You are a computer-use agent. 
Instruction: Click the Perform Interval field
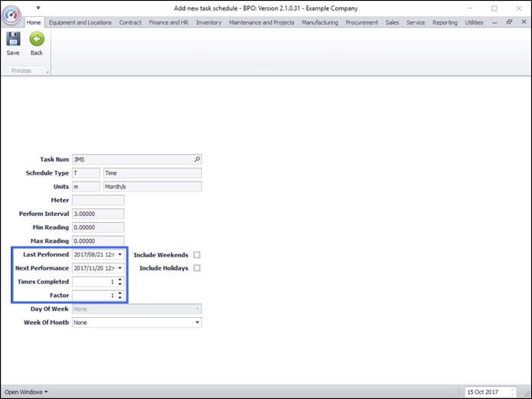(98, 214)
